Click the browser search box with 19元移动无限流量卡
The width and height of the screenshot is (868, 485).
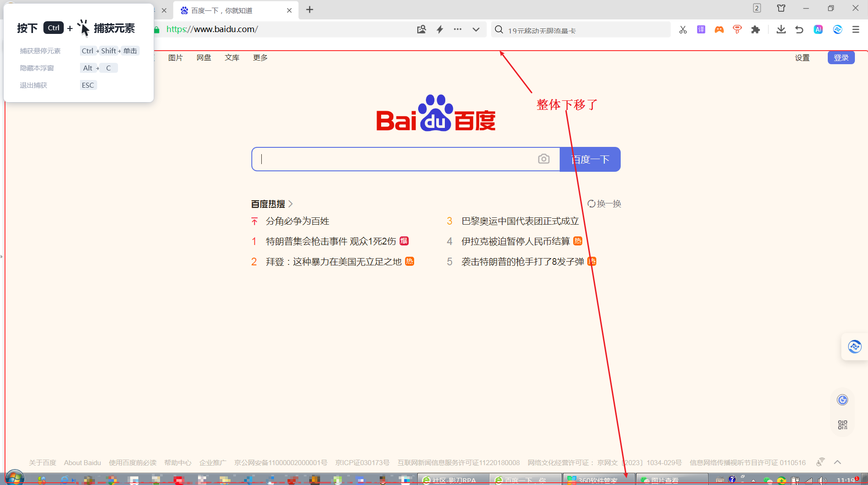[x=581, y=30]
